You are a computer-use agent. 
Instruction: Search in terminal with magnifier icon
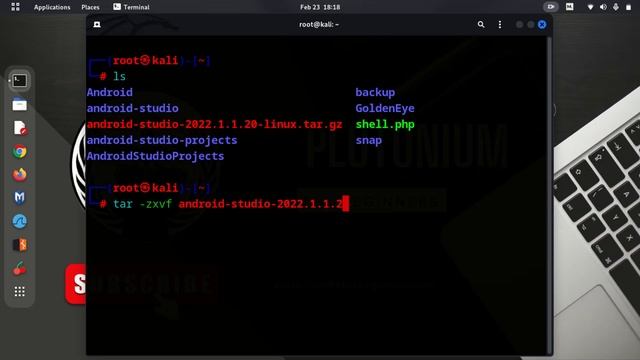(x=481, y=24)
